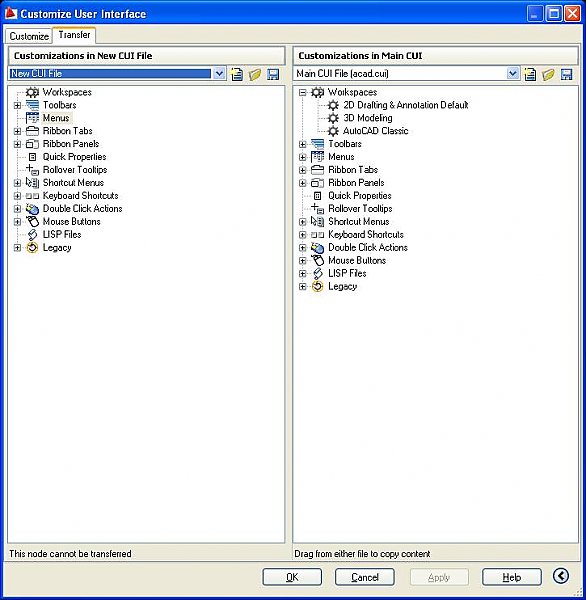The image size is (586, 600).
Task: Open the New CUI File dropdown arrow
Action: 219,73
